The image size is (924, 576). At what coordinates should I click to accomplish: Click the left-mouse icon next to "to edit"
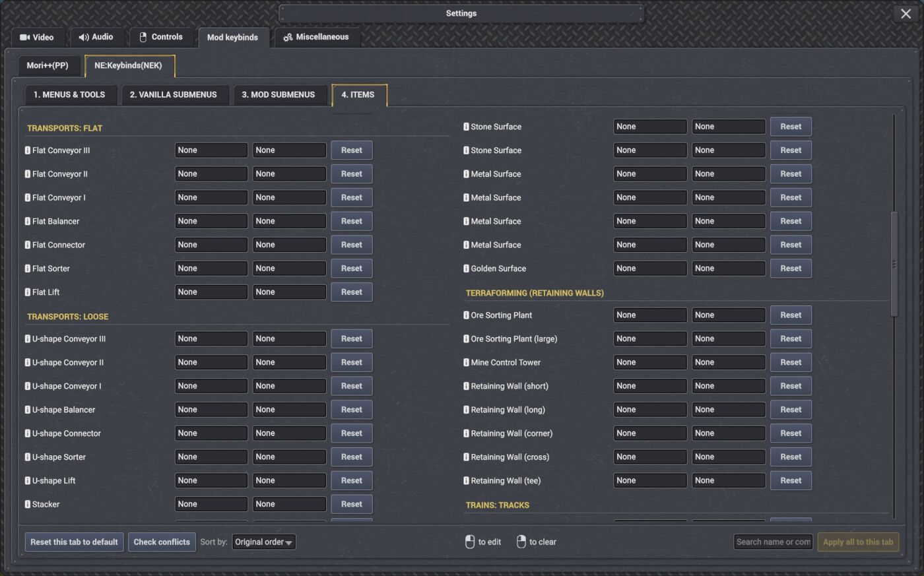pos(470,542)
